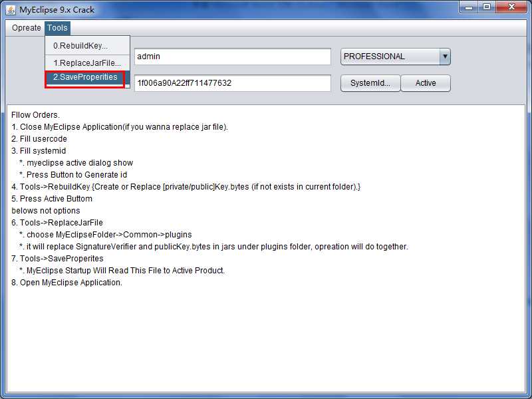Click the '8. Open MyEclipse Application.' line
The image size is (532, 399).
[66, 283]
